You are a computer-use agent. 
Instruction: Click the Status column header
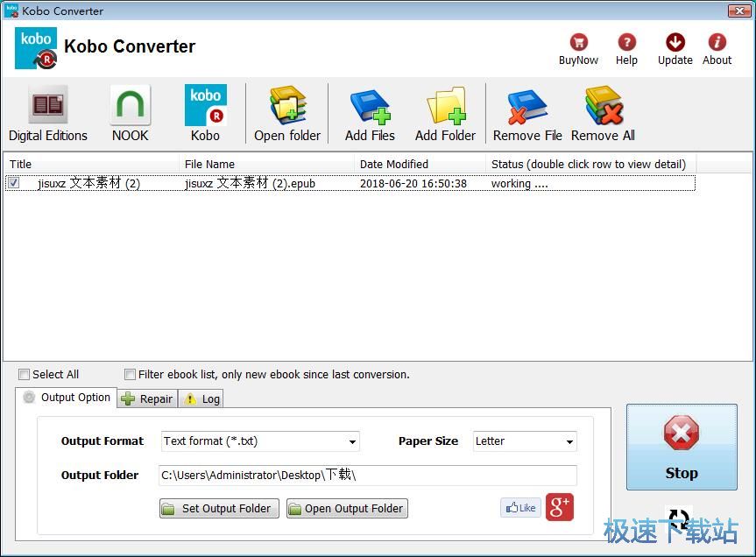(x=590, y=164)
